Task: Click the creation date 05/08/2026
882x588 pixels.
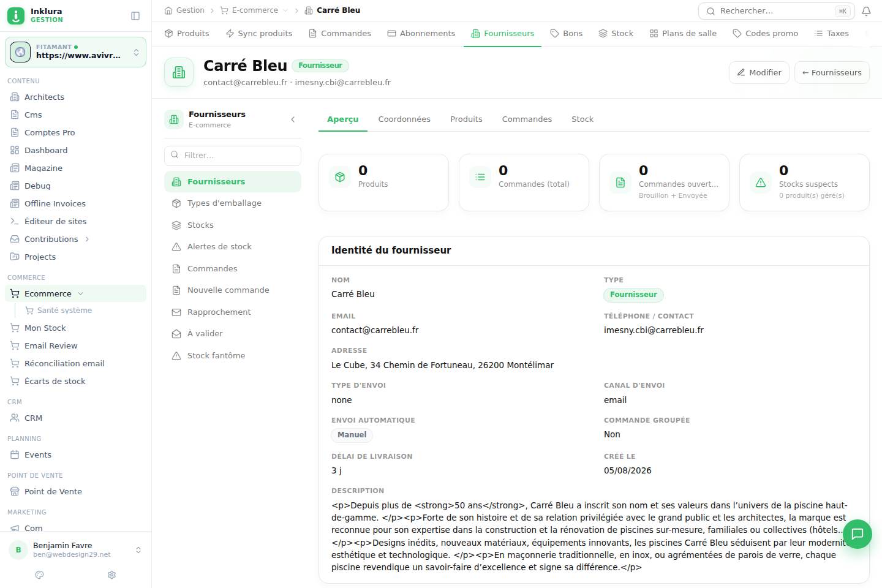Action: click(628, 470)
